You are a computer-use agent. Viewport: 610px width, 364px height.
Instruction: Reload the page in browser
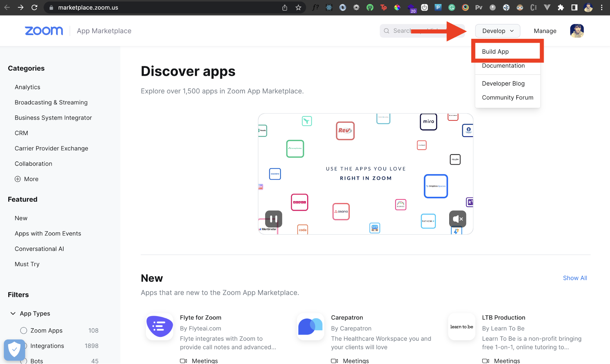pos(34,8)
